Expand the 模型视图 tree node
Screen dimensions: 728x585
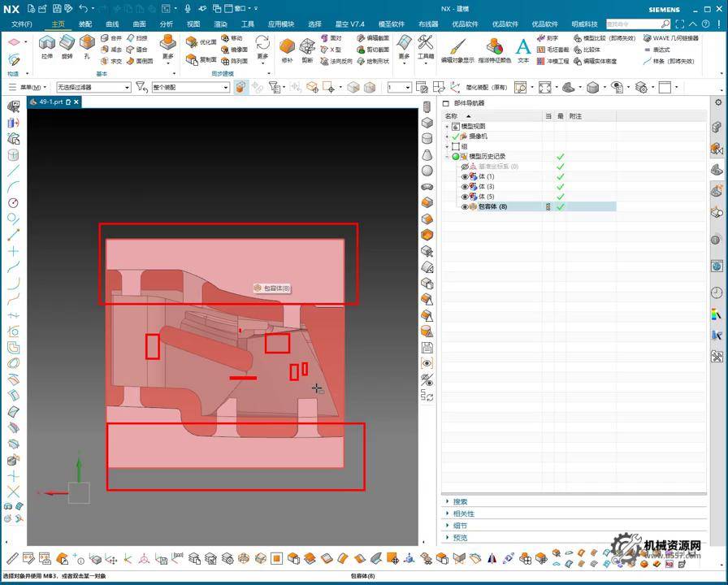point(447,127)
